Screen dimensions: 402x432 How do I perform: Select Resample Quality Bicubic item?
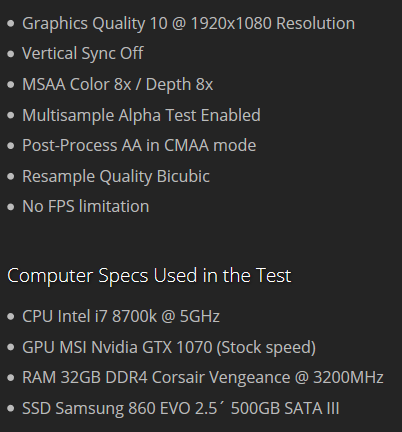116,177
